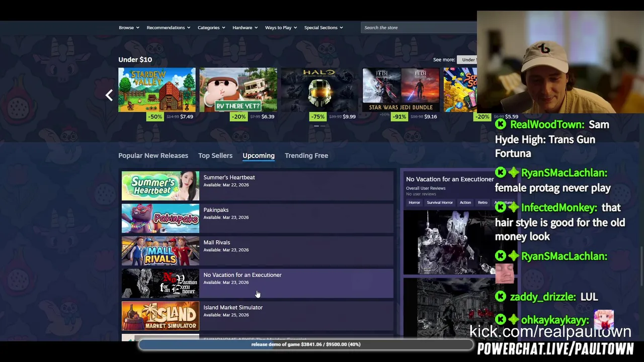Switch to the Top Sellers tab
Image resolution: width=644 pixels, height=362 pixels.
(215, 155)
